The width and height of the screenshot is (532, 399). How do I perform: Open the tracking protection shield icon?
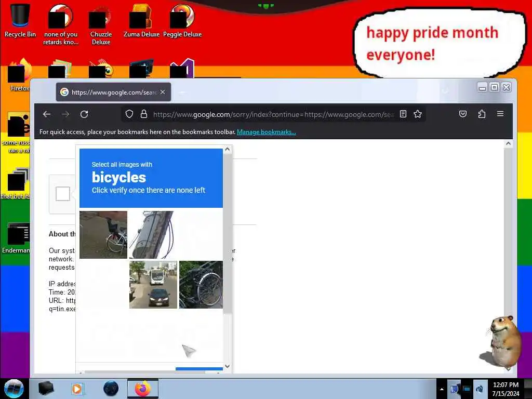click(x=129, y=114)
